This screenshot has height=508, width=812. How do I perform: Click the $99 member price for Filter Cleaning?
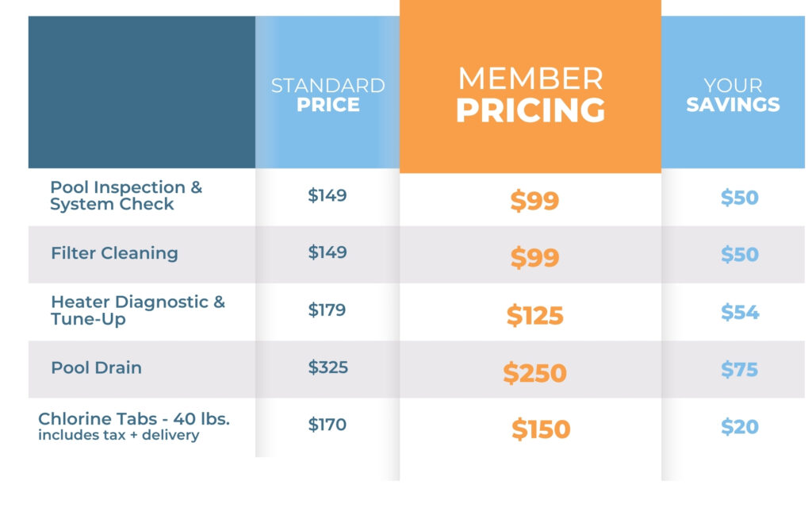[x=534, y=258]
